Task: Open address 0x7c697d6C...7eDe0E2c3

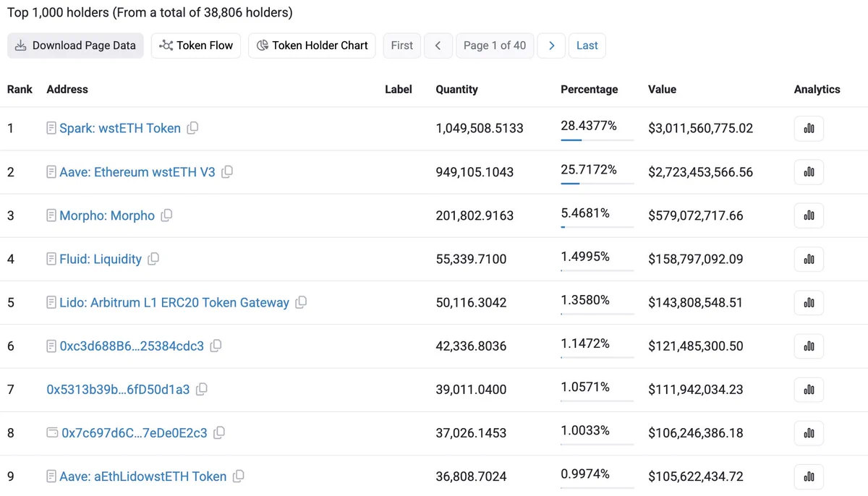Action: point(135,432)
